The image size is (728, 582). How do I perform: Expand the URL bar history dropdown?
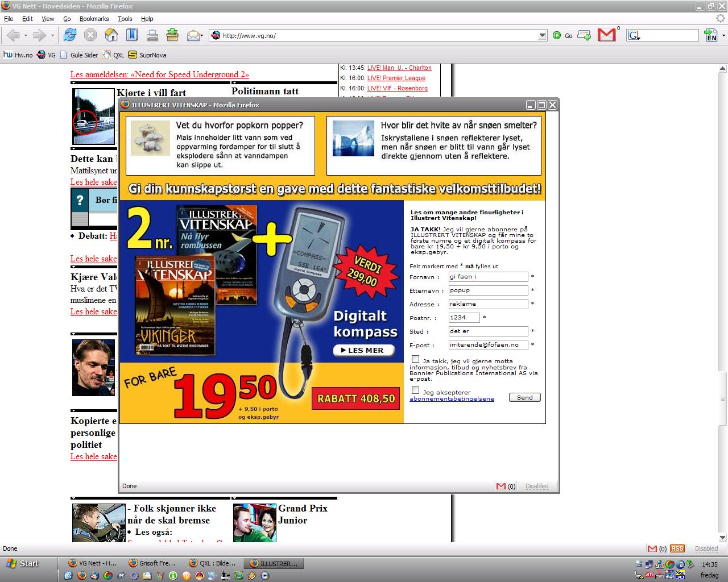[542, 35]
